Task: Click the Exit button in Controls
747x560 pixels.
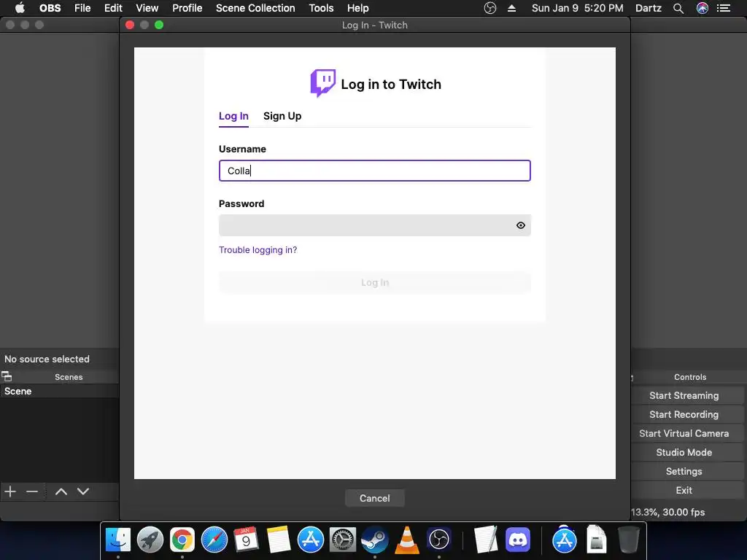Action: 684,491
